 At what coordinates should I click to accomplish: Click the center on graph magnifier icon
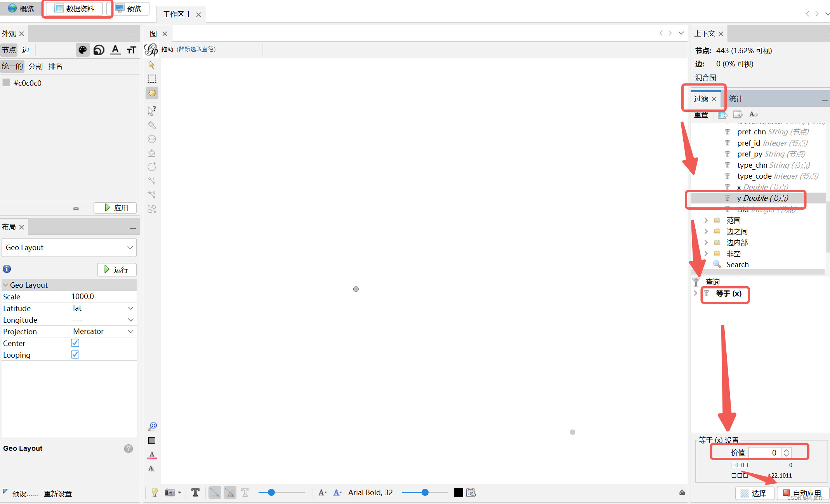click(152, 426)
